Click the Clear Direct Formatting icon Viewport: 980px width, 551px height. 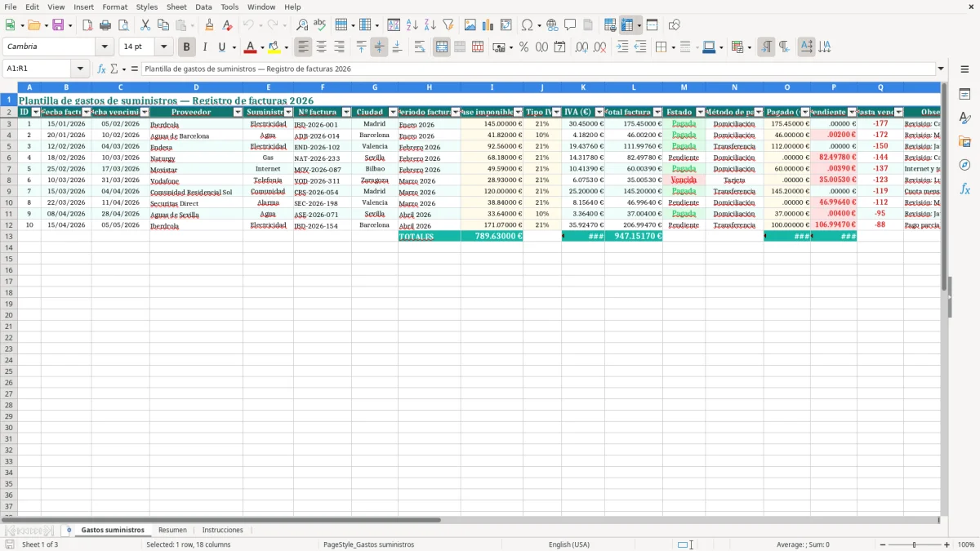click(x=227, y=25)
